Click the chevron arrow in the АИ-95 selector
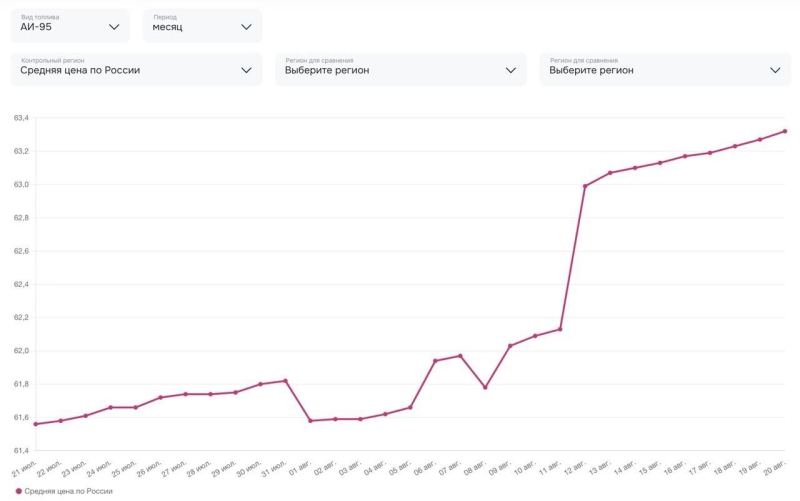Screen dimensions: 800x501 [x=114, y=27]
